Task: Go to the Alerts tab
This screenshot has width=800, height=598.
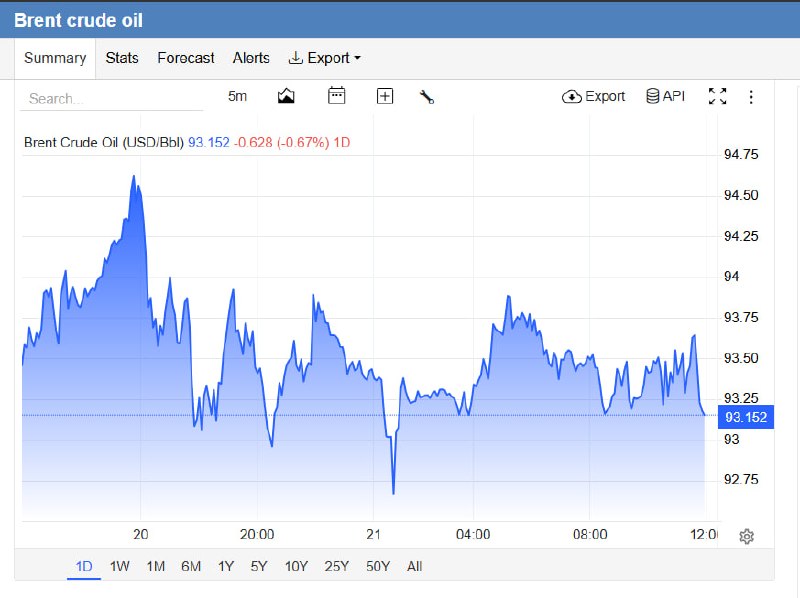Action: (x=251, y=58)
